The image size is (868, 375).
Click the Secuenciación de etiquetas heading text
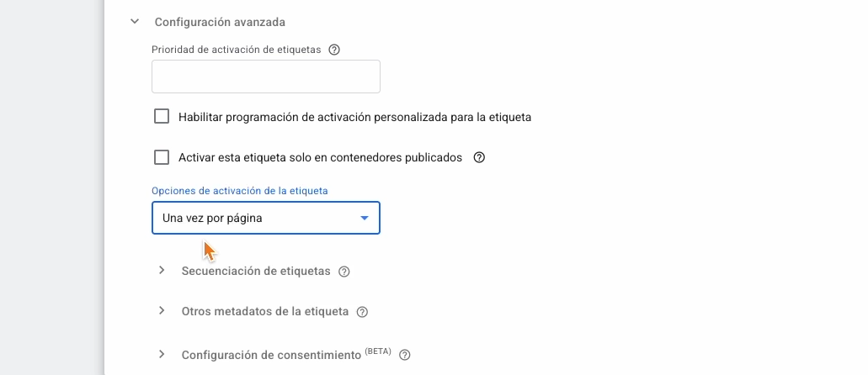click(256, 271)
